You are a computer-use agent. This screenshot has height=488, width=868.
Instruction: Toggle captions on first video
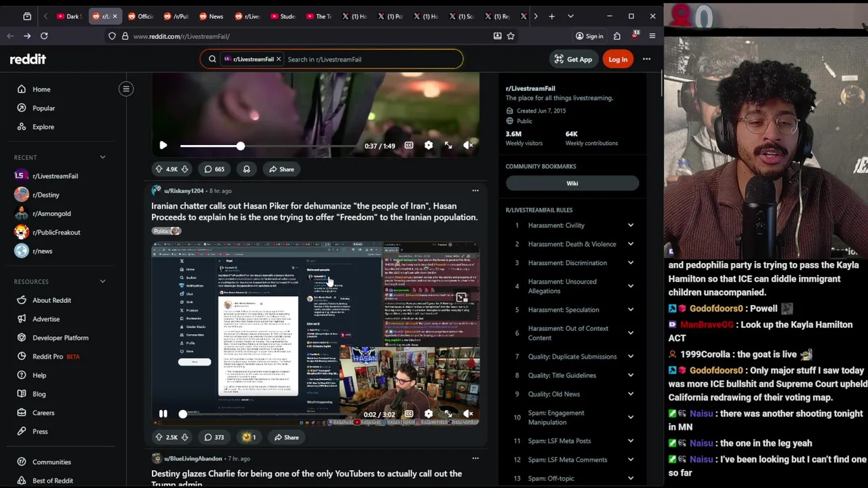[x=409, y=145]
